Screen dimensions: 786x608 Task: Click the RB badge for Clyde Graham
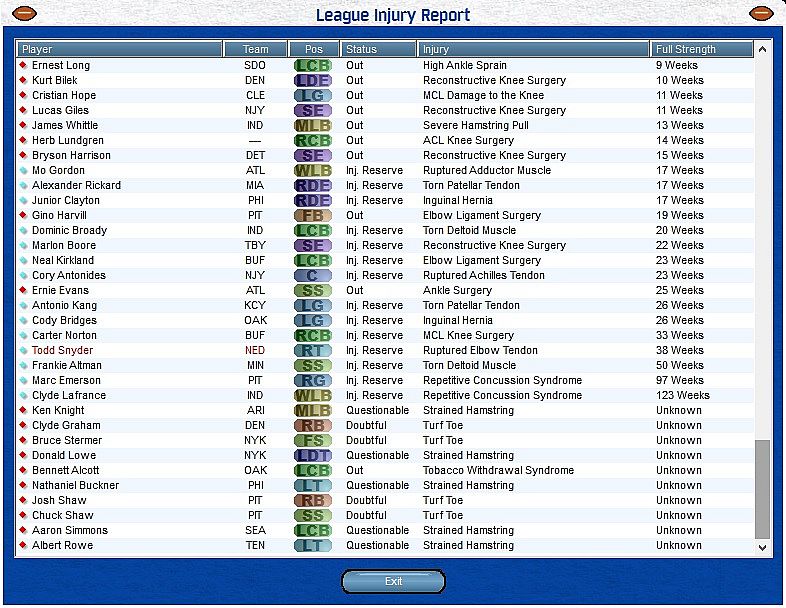pyautogui.click(x=313, y=426)
